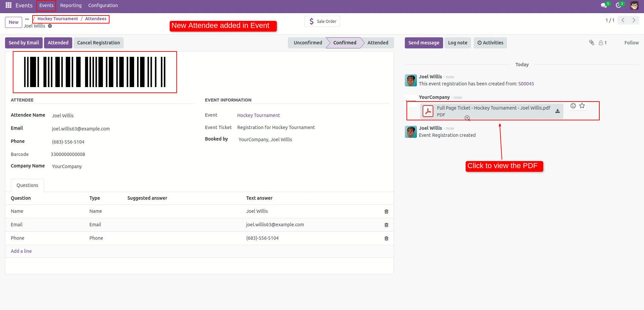This screenshot has height=310, width=644.
Task: Open the Sale Order smart button
Action: 322,21
